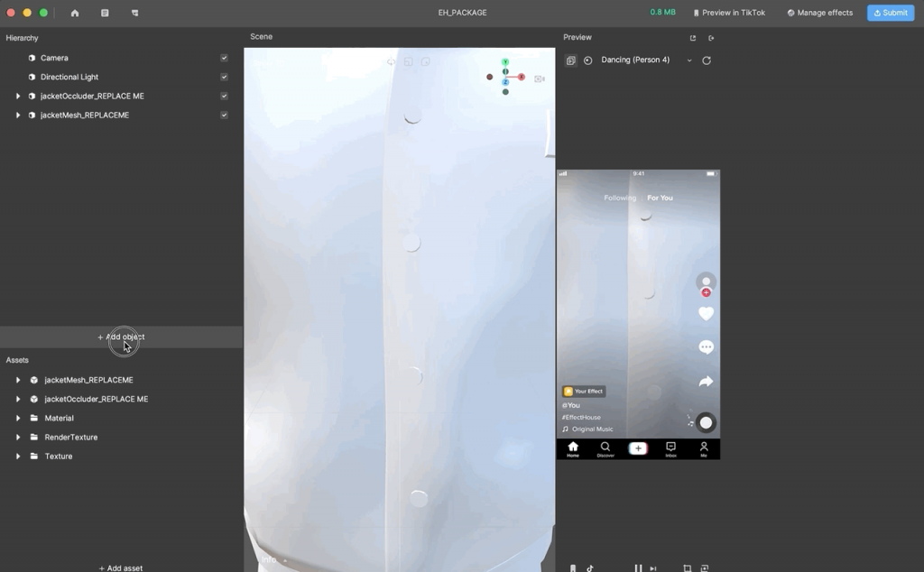Pause the preview playback
The image size is (924, 572).
638,567
